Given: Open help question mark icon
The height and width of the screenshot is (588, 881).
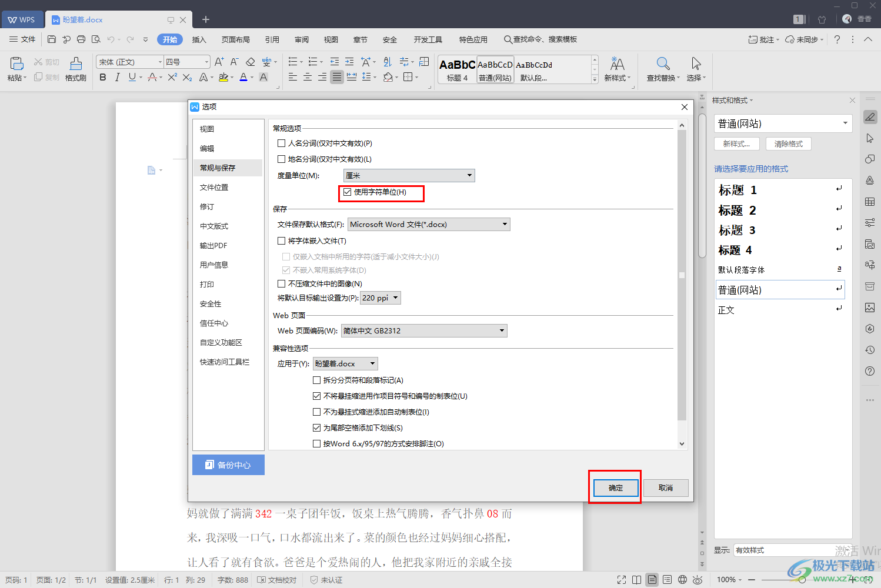Looking at the screenshot, I should [837, 39].
